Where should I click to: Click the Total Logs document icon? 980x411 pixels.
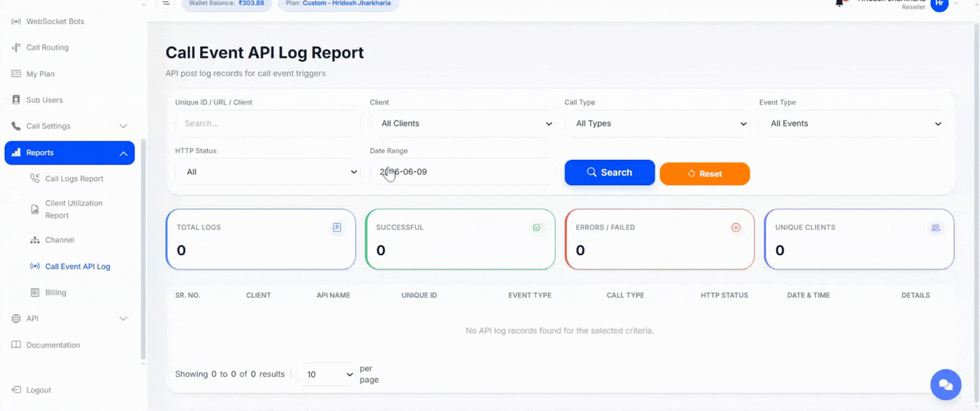(x=337, y=228)
